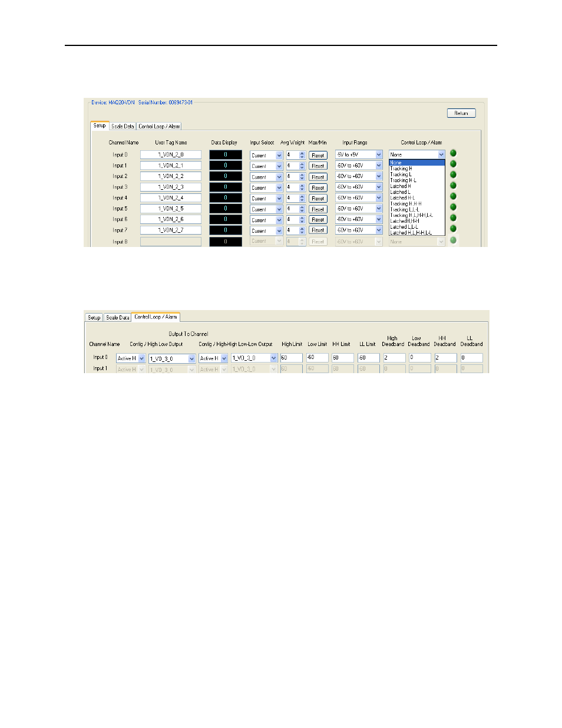Adjust Avg Weight stepper for Input 2
Viewport: 562px width, 728px height.
[x=302, y=176]
